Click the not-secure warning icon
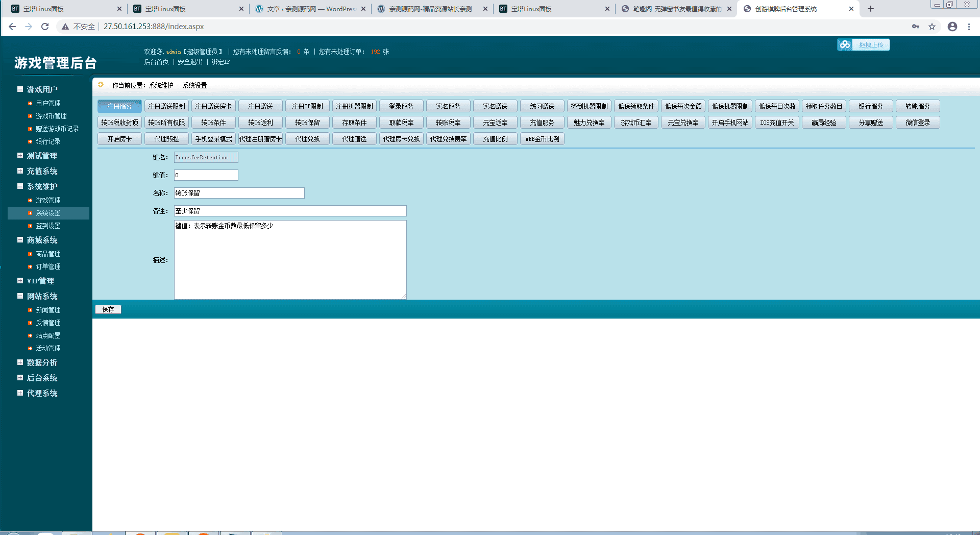The width and height of the screenshot is (980, 535). (x=65, y=27)
